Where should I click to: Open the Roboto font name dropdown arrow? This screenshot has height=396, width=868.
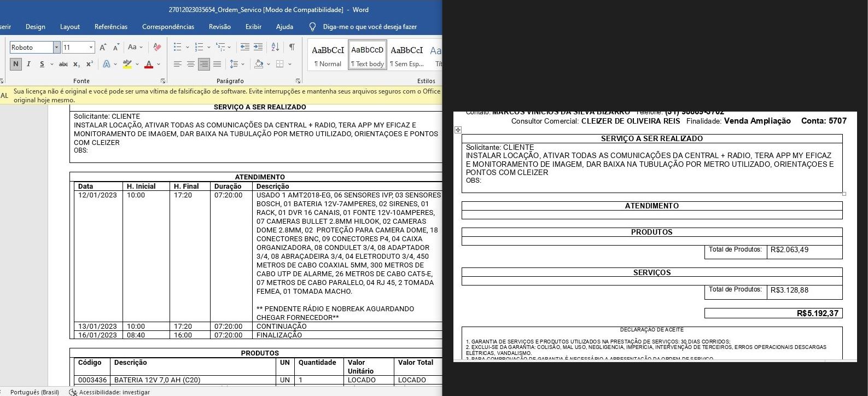(x=56, y=48)
